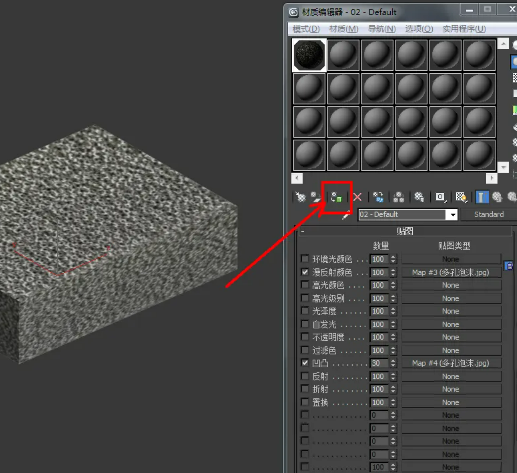Enable the 高光级别 map checkbox
The width and height of the screenshot is (517, 473).
click(304, 298)
